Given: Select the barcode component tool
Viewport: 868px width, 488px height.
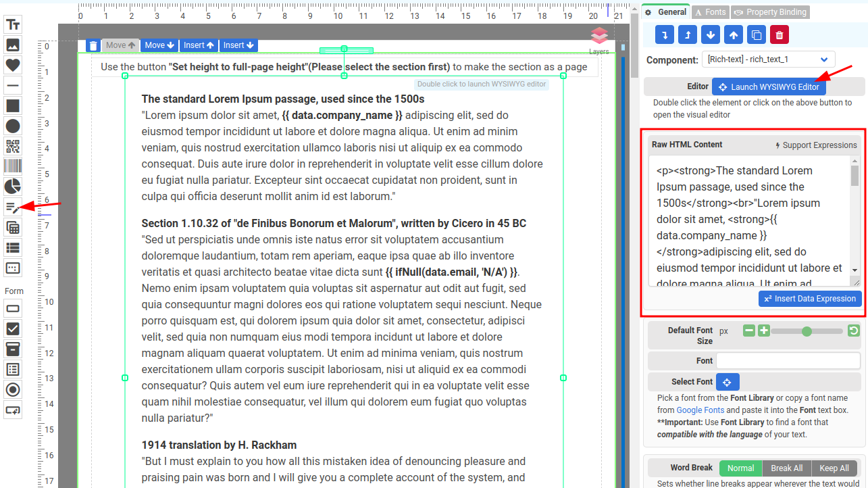Looking at the screenshot, I should pos(13,166).
